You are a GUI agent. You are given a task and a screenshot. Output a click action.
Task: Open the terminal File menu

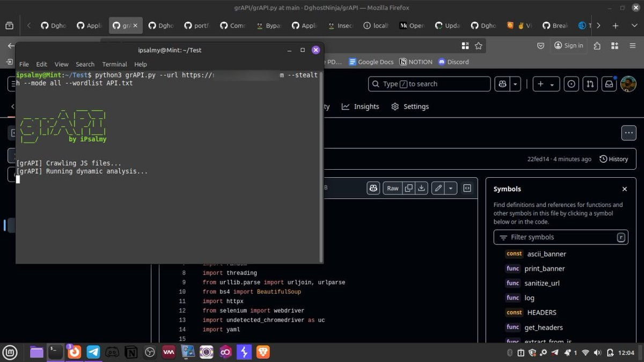(24, 64)
